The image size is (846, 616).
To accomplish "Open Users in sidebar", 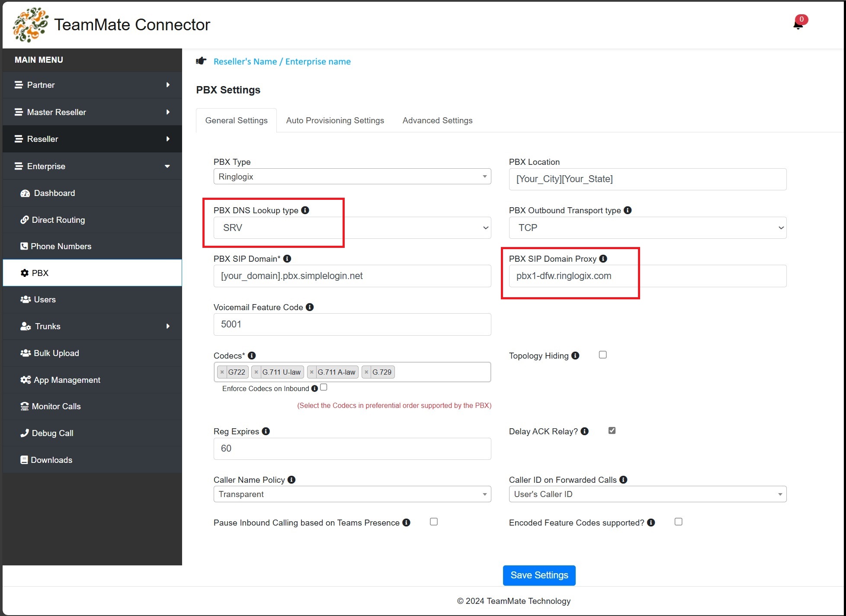I will pos(92,299).
